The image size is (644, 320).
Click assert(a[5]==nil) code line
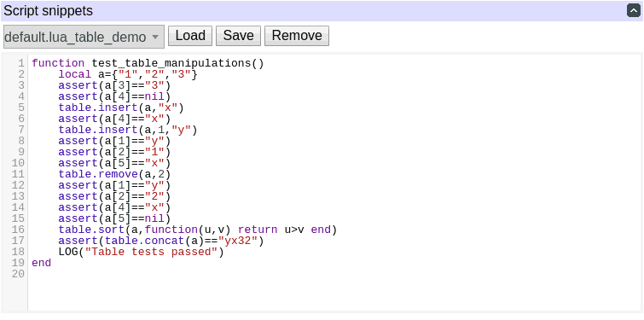114,218
